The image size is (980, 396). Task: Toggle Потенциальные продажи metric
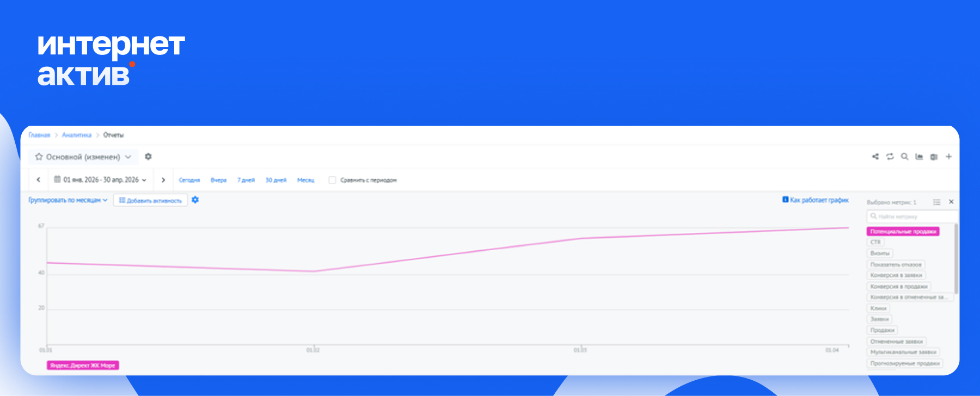[903, 231]
